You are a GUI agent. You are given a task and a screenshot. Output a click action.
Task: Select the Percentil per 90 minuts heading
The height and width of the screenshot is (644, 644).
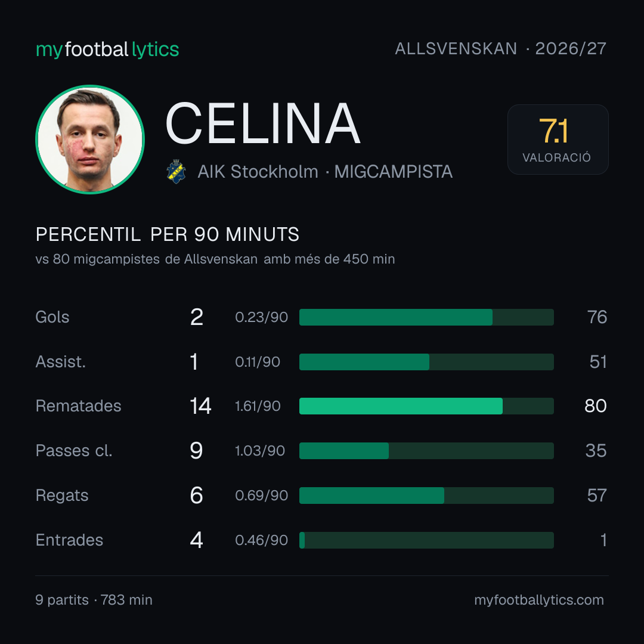click(x=167, y=234)
